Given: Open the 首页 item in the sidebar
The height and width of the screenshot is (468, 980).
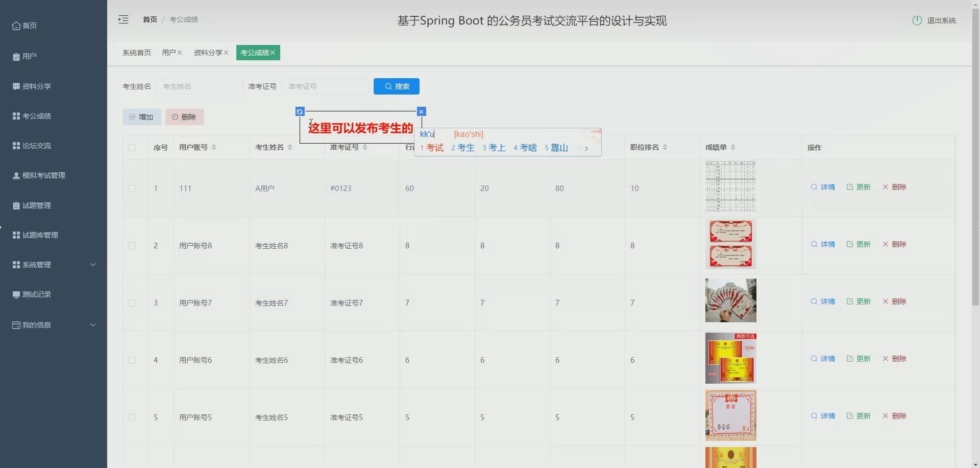Looking at the screenshot, I should (x=29, y=25).
